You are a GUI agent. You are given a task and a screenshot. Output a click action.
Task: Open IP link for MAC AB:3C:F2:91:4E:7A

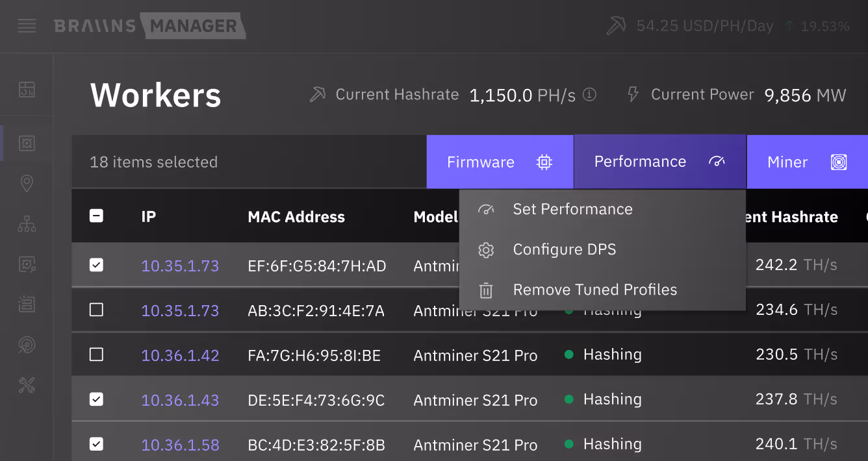pyautogui.click(x=180, y=310)
